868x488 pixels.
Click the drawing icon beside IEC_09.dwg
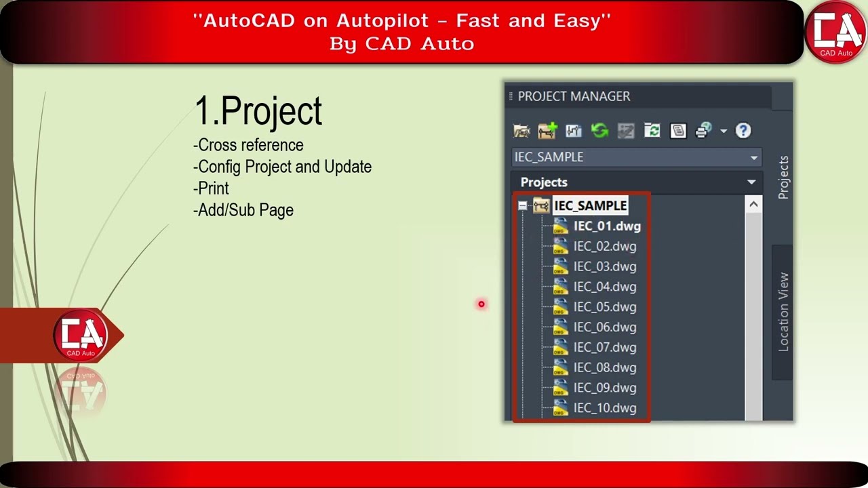point(560,388)
